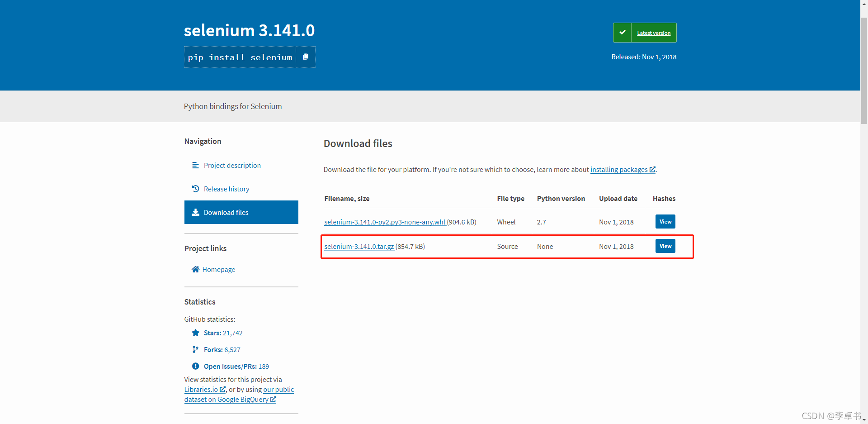
Task: Click the Stars star icon
Action: [195, 333]
